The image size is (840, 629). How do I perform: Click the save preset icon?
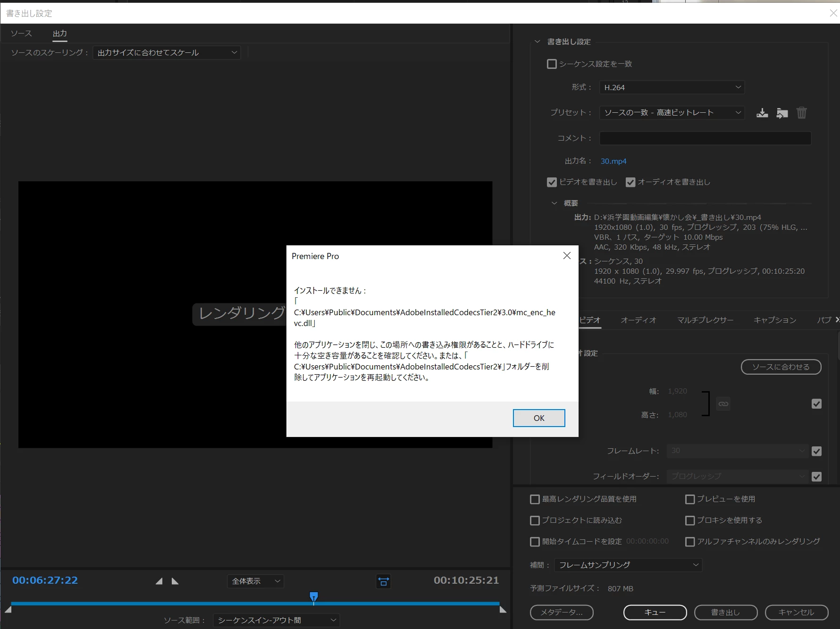point(762,113)
